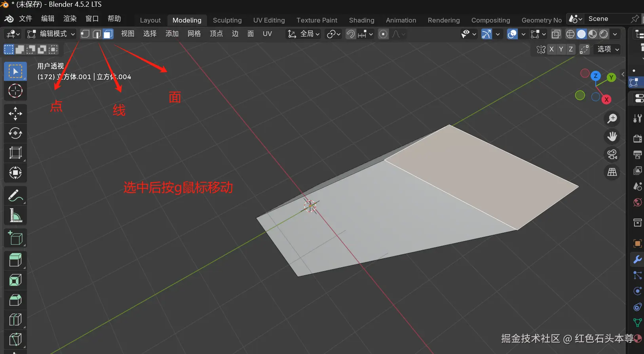Open the shading options dropdown arrow

(x=615, y=34)
